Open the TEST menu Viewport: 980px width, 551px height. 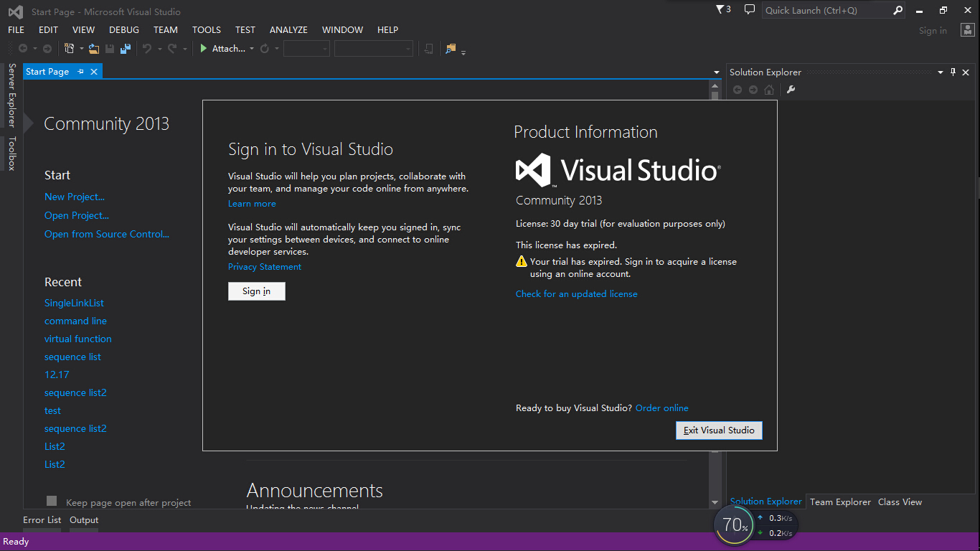click(245, 30)
